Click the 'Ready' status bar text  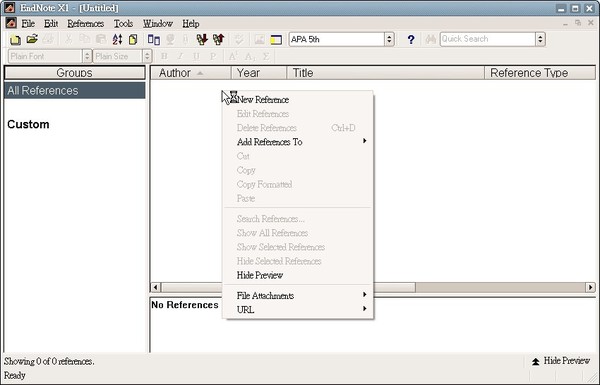click(x=15, y=375)
